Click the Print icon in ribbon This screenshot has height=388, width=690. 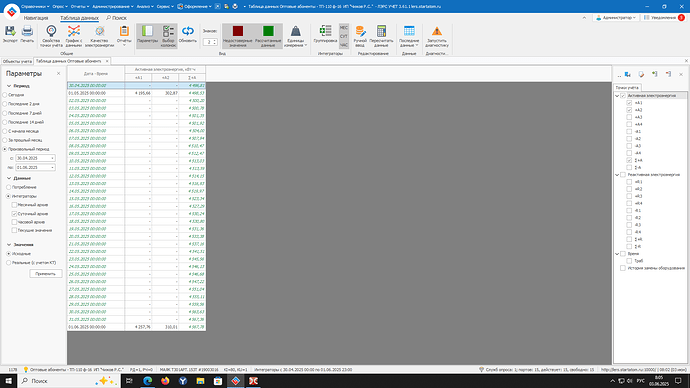click(x=27, y=34)
